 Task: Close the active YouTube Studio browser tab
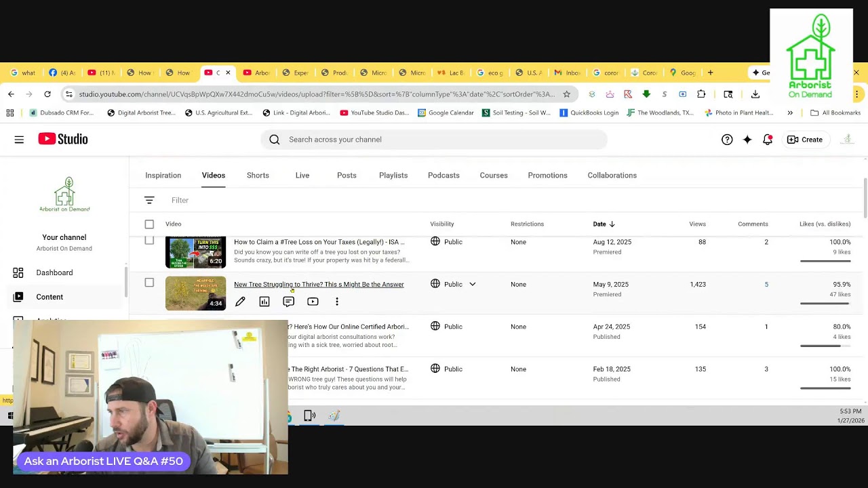pos(228,73)
